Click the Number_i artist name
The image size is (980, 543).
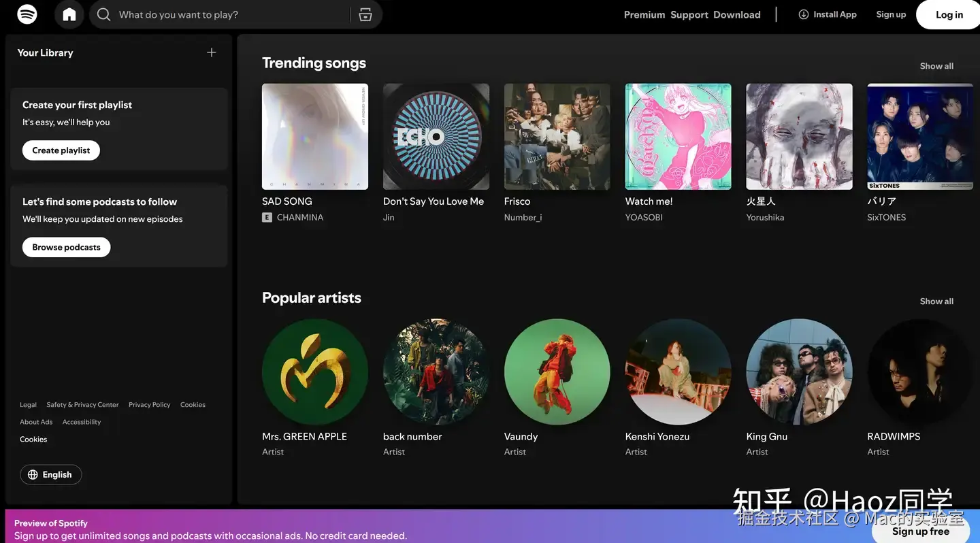(x=523, y=218)
